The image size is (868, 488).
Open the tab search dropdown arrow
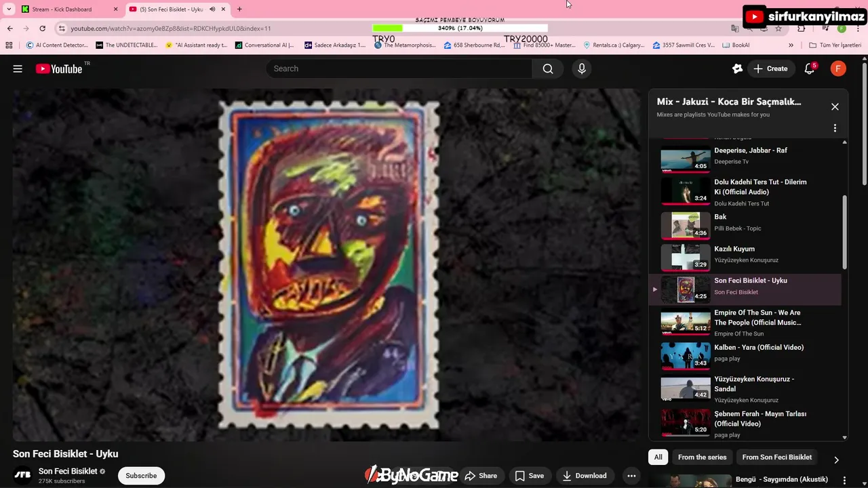click(9, 9)
